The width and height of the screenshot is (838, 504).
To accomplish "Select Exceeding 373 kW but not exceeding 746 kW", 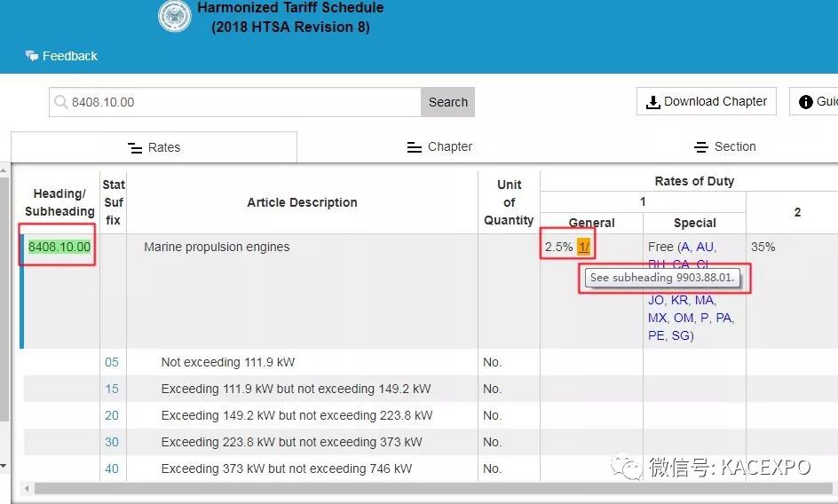I will pyautogui.click(x=287, y=469).
